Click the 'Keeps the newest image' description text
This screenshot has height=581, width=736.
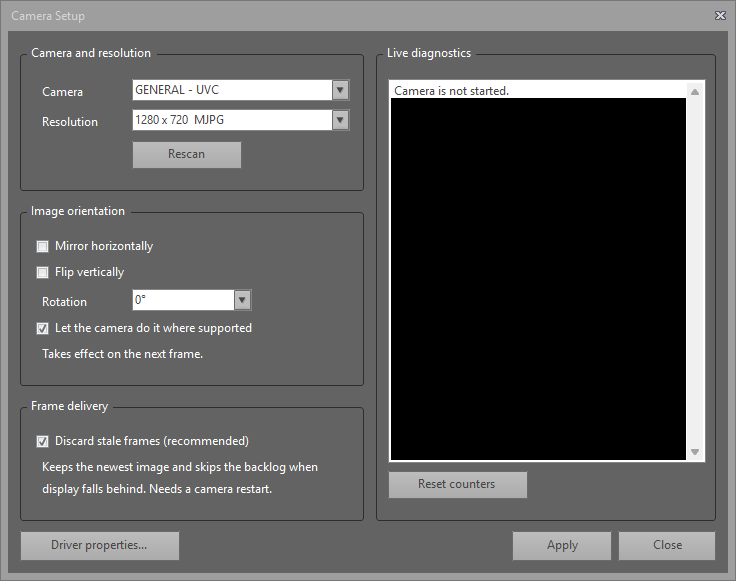(x=180, y=478)
